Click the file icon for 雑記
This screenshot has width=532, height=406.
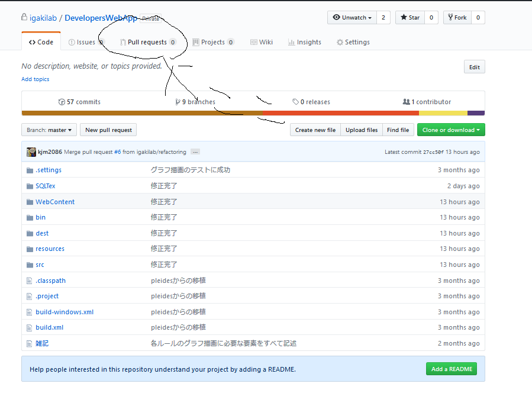(x=30, y=343)
